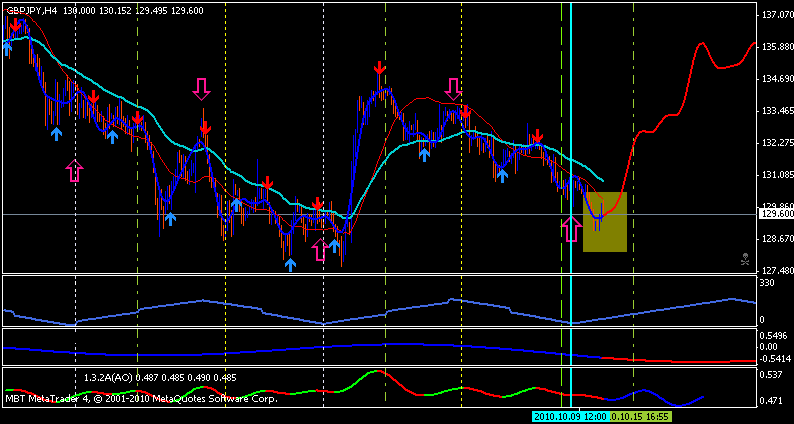794x424 pixels.
Task: Click the lowest blue up arrow on the chart
Action: [290, 264]
